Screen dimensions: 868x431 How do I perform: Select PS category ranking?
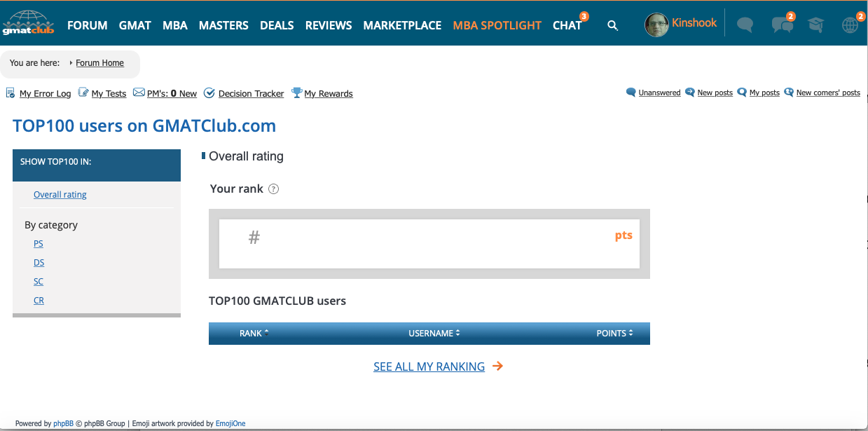(39, 243)
